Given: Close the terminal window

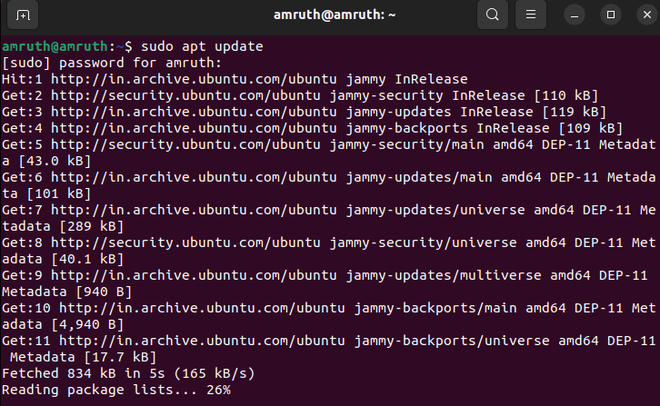Looking at the screenshot, I should pos(641,15).
